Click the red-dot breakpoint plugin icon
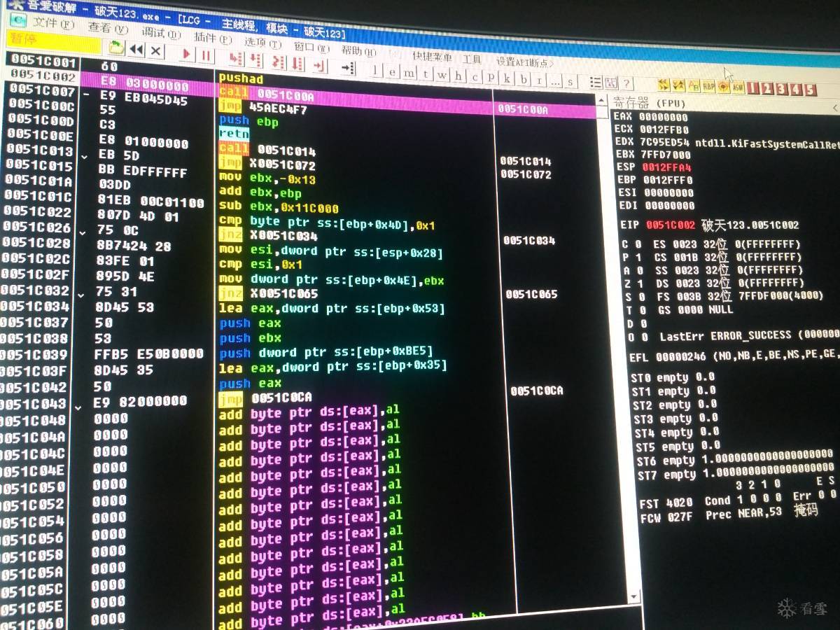The height and width of the screenshot is (630, 840). [722, 87]
